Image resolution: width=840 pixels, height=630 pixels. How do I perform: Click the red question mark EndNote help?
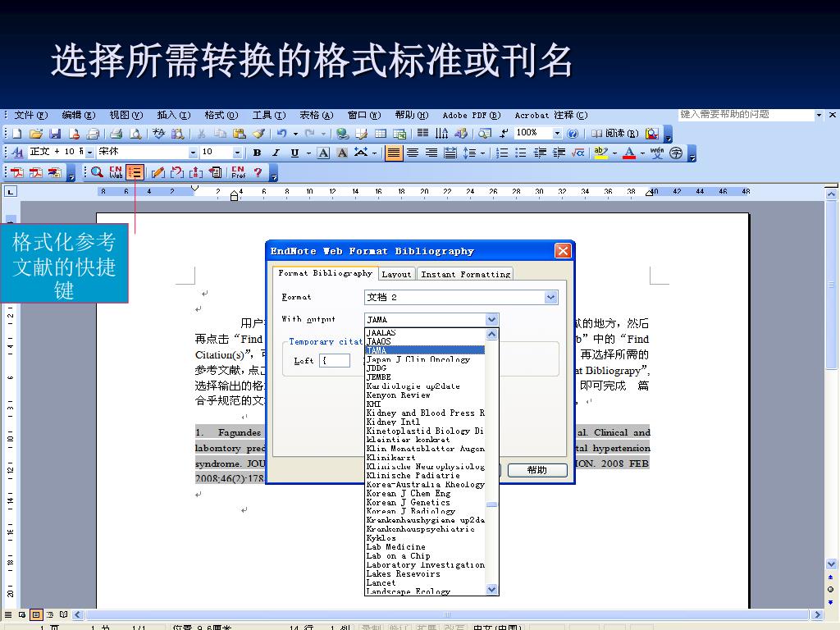tap(258, 172)
